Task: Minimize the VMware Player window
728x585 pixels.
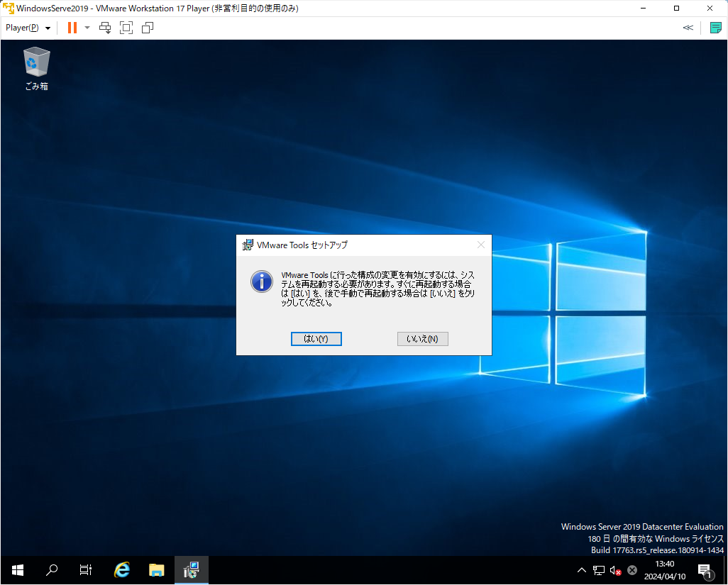Action: [643, 9]
